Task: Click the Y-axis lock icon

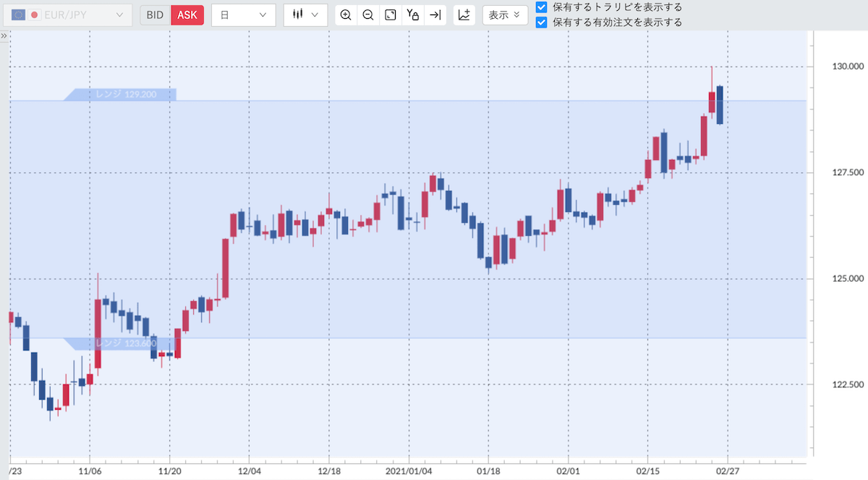Action: (x=413, y=14)
